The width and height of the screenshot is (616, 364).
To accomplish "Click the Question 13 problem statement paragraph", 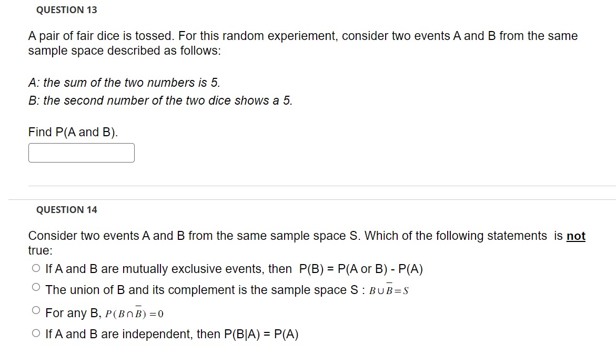I will point(302,43).
